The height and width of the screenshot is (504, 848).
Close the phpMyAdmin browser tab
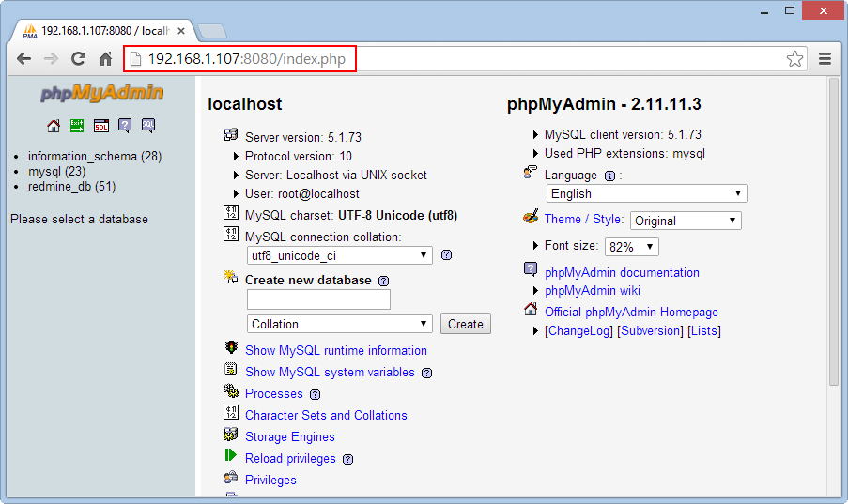tap(181, 31)
